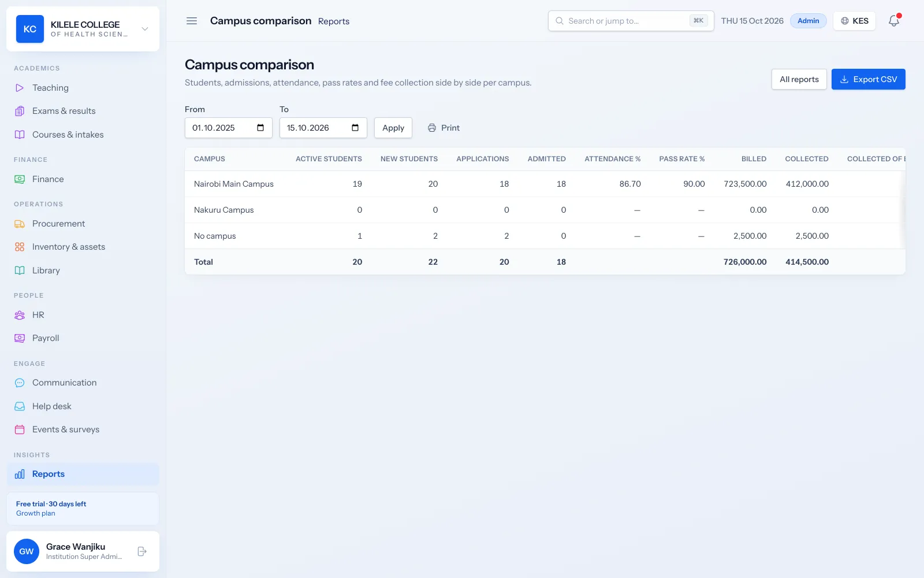Apply the selected date range
The height and width of the screenshot is (578, 924).
393,128
